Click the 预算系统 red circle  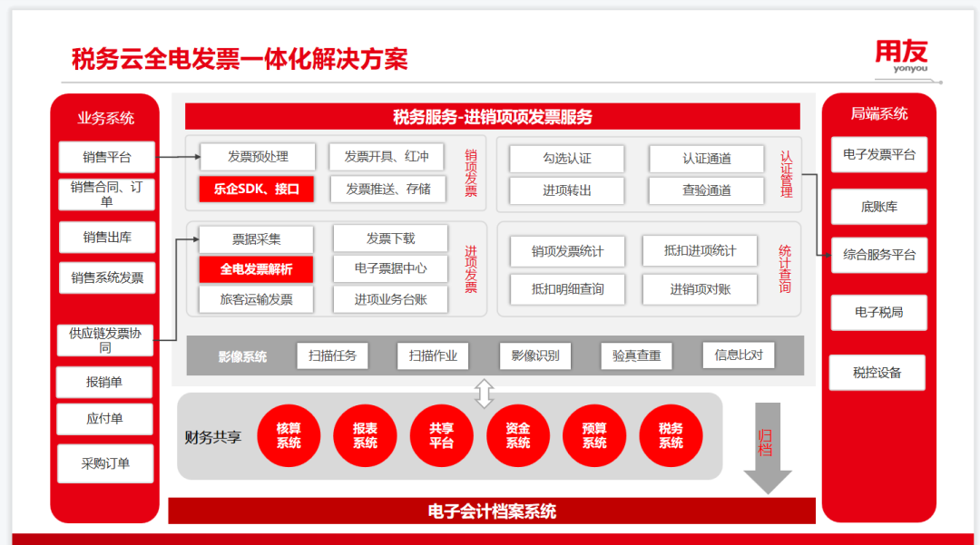pyautogui.click(x=594, y=436)
